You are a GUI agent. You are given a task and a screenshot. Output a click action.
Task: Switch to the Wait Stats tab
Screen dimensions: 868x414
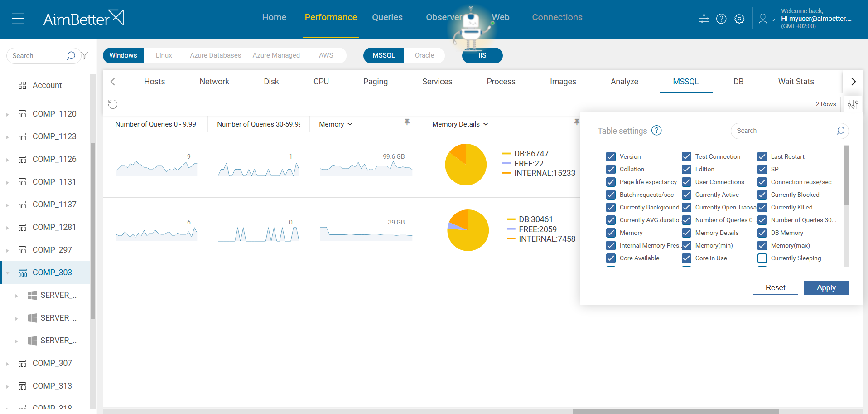point(796,82)
